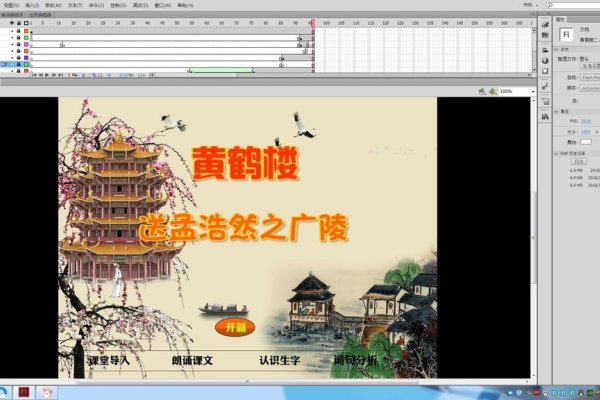Play the timeline animation
Viewport: 600px width, 400px height.
pos(47,75)
